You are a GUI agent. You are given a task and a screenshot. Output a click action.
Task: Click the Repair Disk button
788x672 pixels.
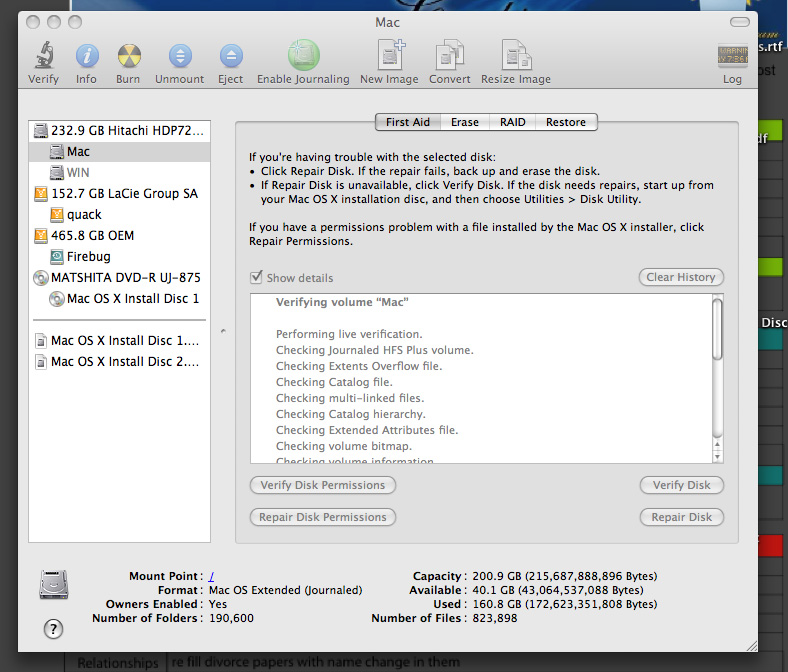coord(681,518)
